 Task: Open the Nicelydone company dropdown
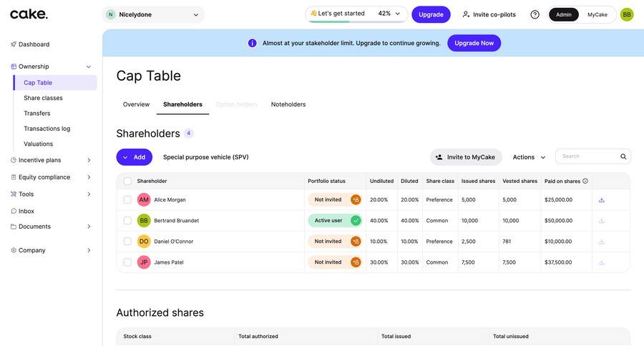(153, 14)
